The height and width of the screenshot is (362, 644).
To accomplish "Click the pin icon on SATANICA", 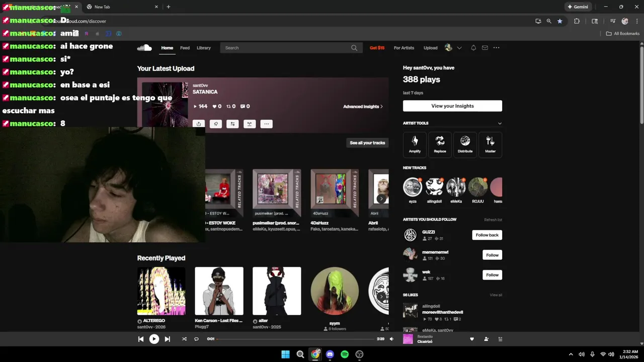I will (x=216, y=124).
